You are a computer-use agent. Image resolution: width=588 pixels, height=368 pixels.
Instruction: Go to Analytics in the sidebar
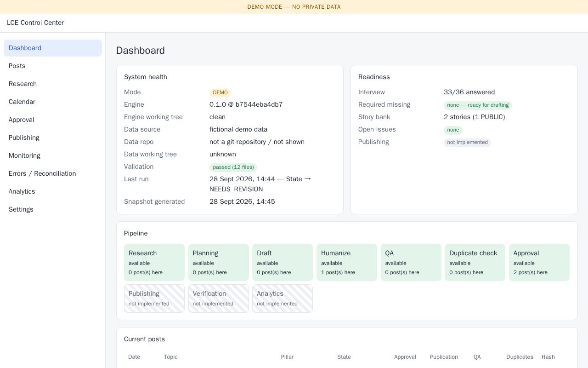(53, 191)
